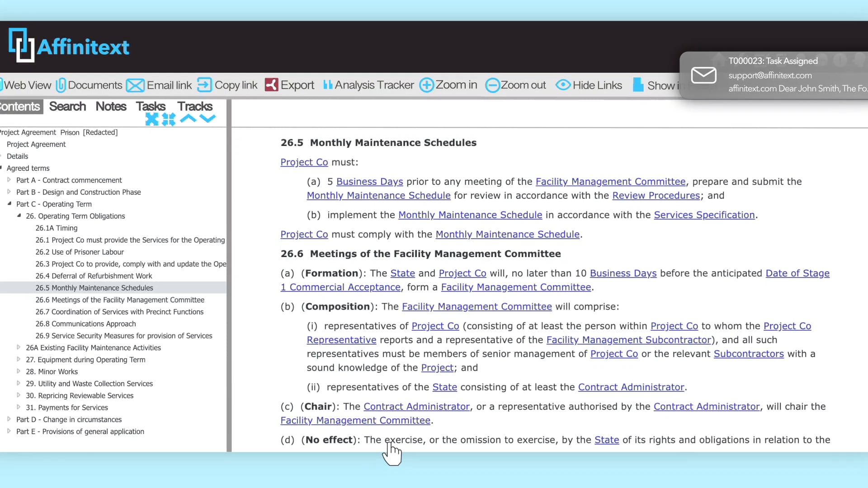
Task: Click the Email link envelope icon
Action: point(135,85)
